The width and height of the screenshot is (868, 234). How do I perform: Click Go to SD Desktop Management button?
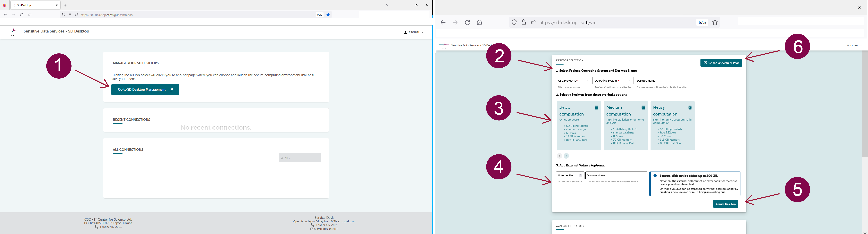[x=145, y=90]
